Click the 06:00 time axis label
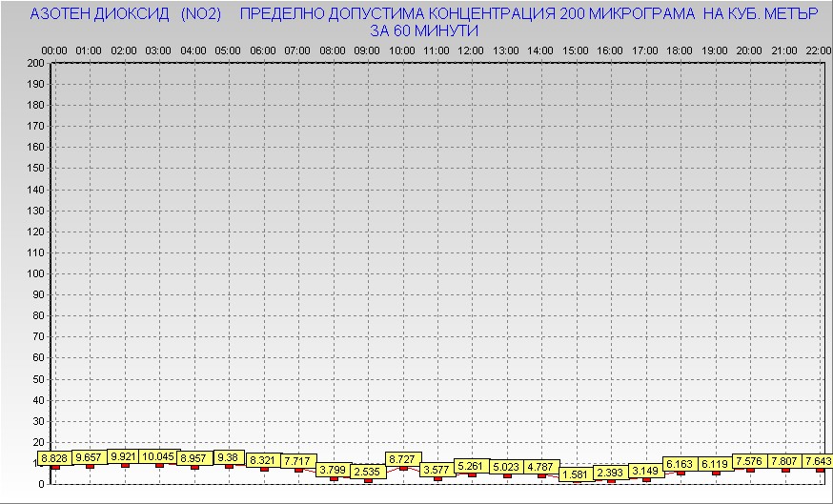Viewport: 833px width, 504px height. click(x=263, y=50)
